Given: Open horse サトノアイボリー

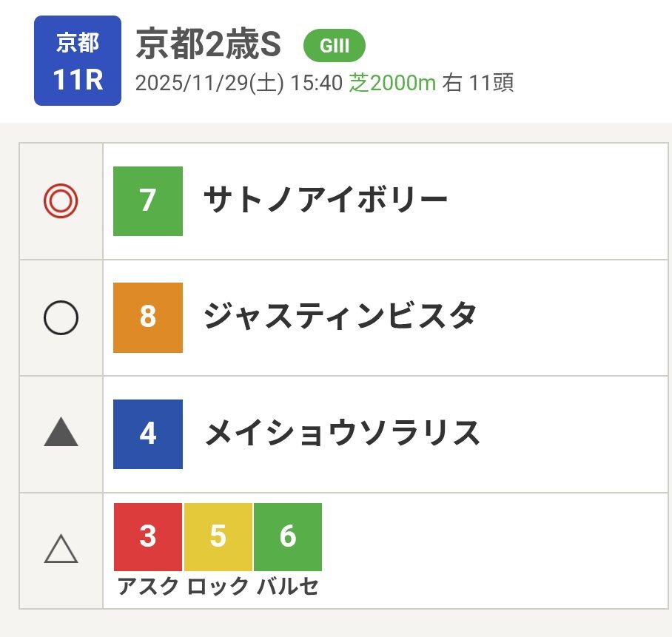Looking at the screenshot, I should 326,200.
